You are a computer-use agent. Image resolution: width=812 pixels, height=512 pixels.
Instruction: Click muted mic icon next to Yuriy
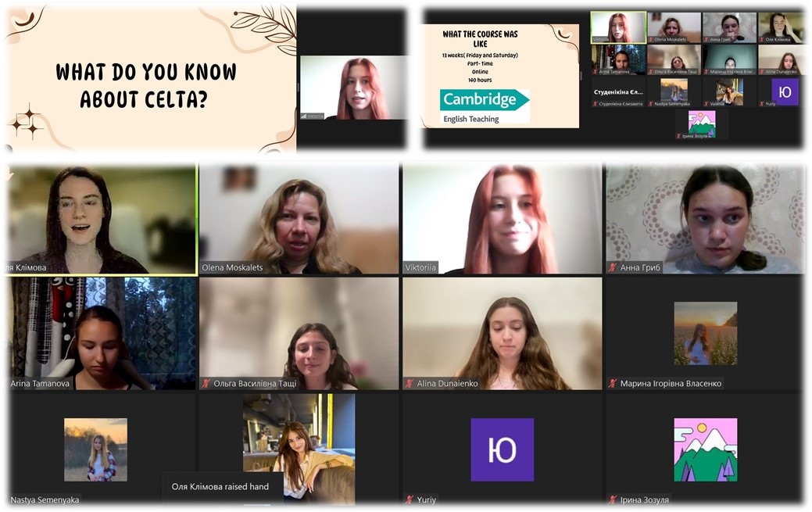tap(410, 499)
